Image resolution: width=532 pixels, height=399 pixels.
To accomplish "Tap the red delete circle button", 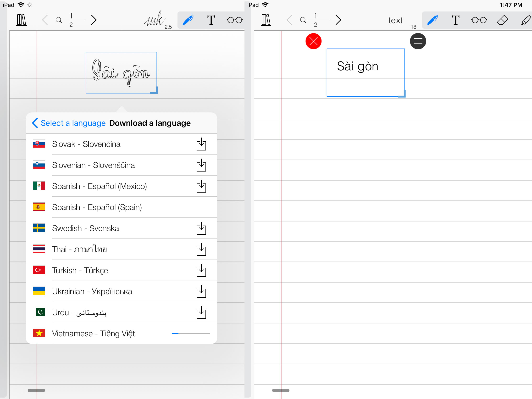I will pos(313,41).
